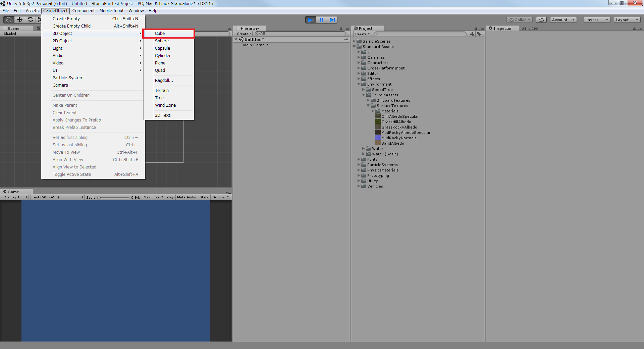Expand the Materials folder
The width and height of the screenshot is (644, 349).
coord(373,111)
